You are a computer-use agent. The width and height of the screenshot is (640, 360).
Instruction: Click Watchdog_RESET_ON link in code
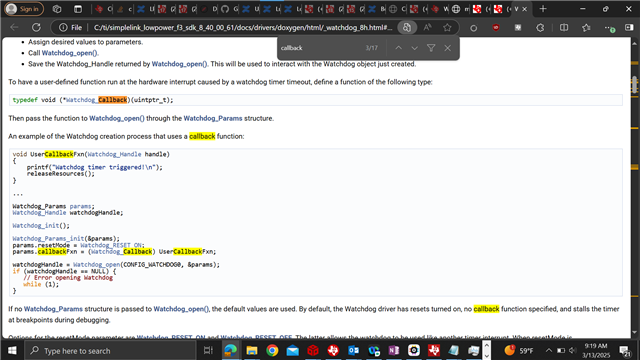111,245
